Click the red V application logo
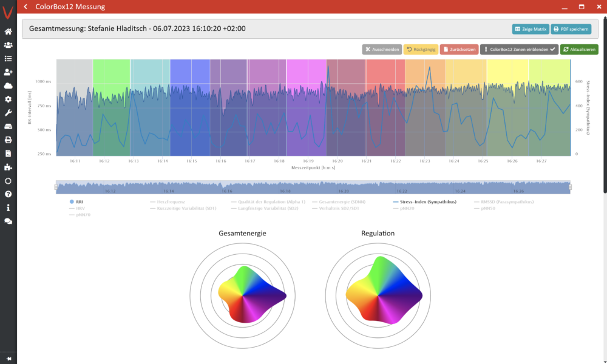This screenshot has width=607, height=364. click(8, 12)
